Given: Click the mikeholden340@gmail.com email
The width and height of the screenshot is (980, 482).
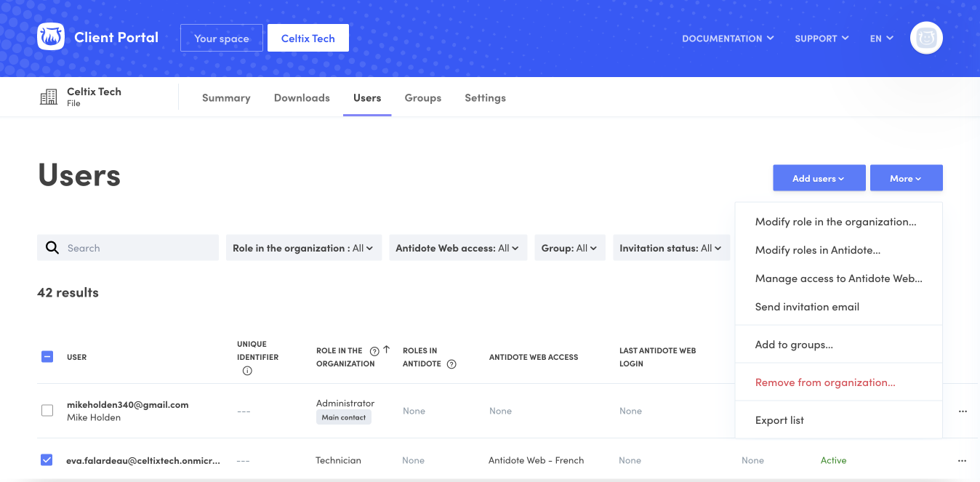Looking at the screenshot, I should click(x=128, y=405).
